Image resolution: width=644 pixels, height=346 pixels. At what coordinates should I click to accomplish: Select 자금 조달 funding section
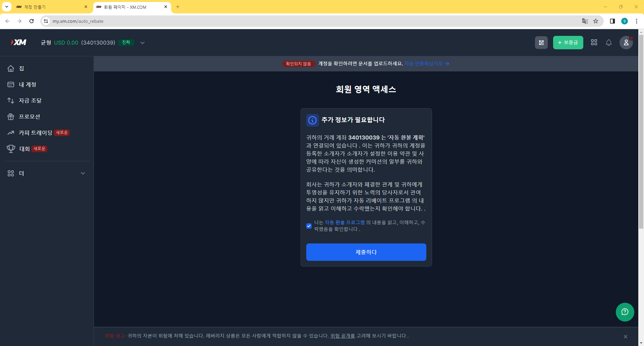(x=30, y=101)
